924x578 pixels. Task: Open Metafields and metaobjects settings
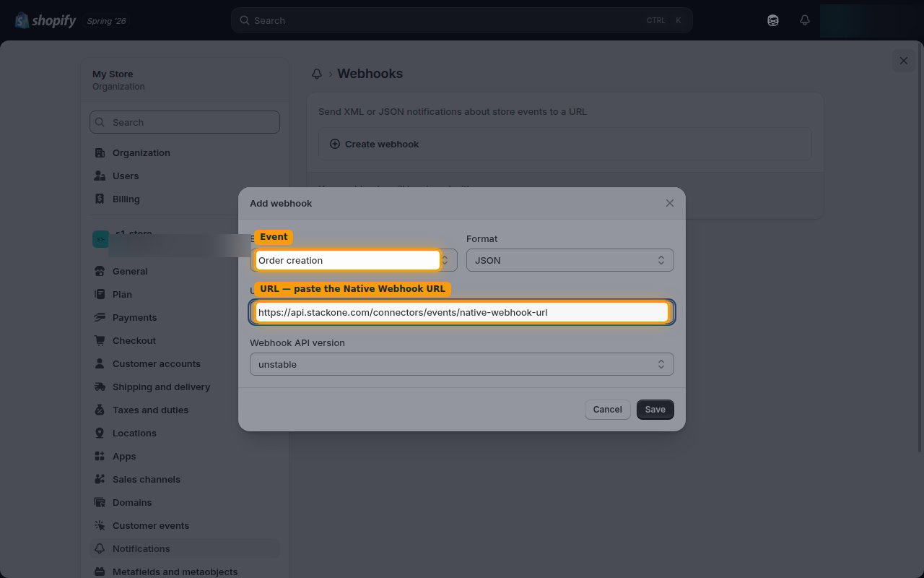pyautogui.click(x=185, y=571)
